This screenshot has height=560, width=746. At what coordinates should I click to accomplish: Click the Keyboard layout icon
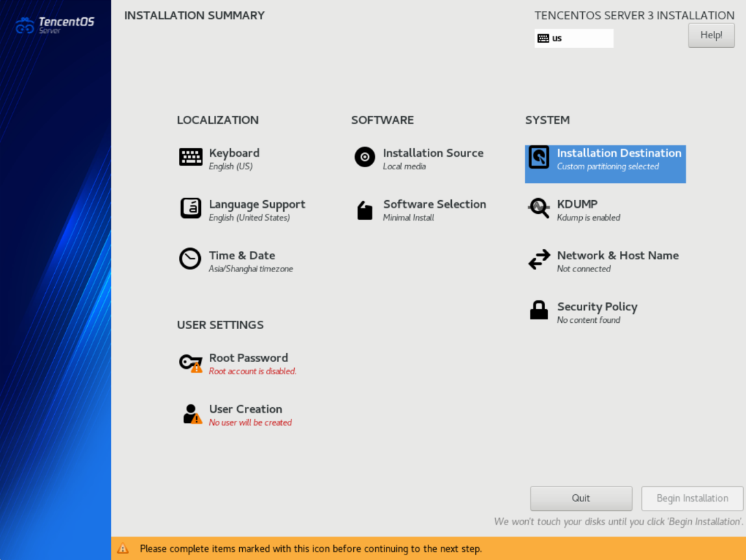click(191, 157)
